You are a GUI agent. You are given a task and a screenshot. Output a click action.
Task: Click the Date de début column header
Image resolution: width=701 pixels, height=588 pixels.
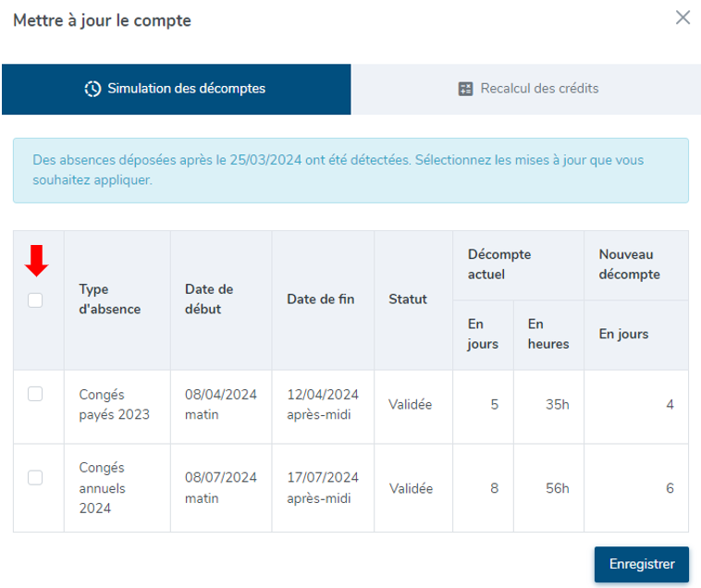[x=209, y=300]
